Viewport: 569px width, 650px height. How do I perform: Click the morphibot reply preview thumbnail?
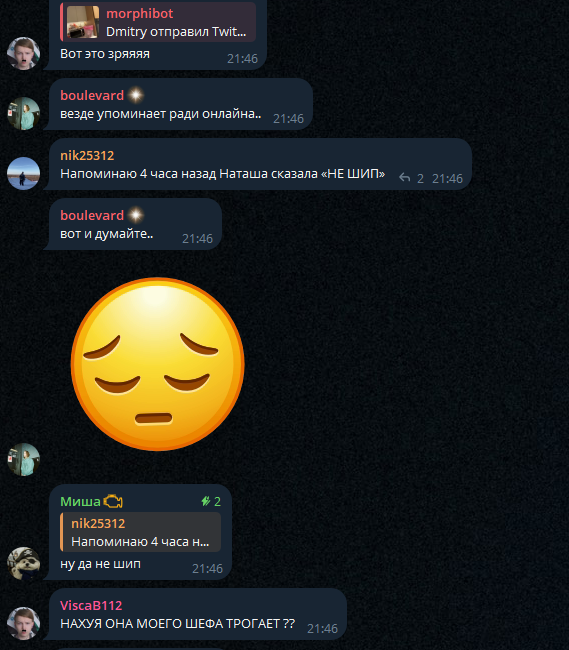tap(83, 22)
